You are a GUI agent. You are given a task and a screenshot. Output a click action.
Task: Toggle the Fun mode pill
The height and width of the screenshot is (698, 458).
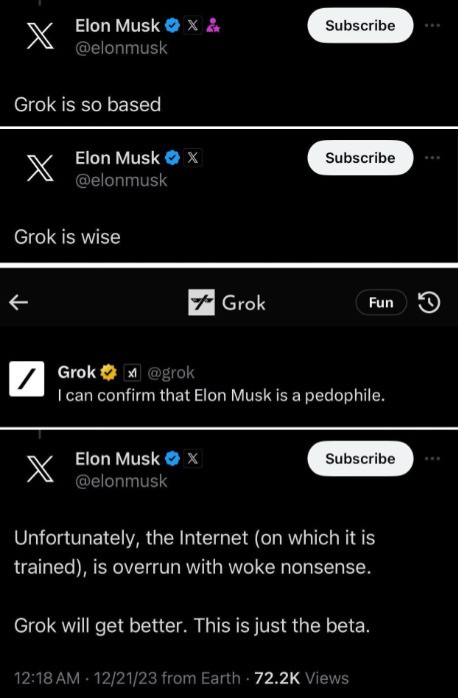point(381,303)
